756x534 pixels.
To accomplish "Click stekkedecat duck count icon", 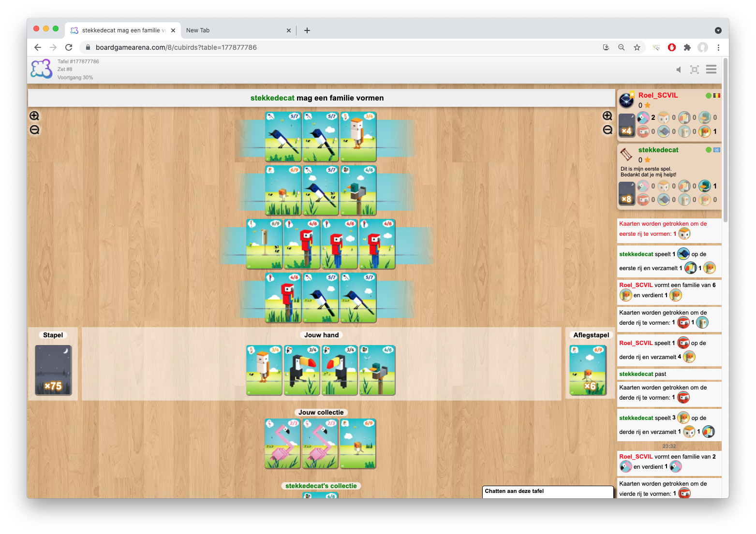I will [x=705, y=186].
